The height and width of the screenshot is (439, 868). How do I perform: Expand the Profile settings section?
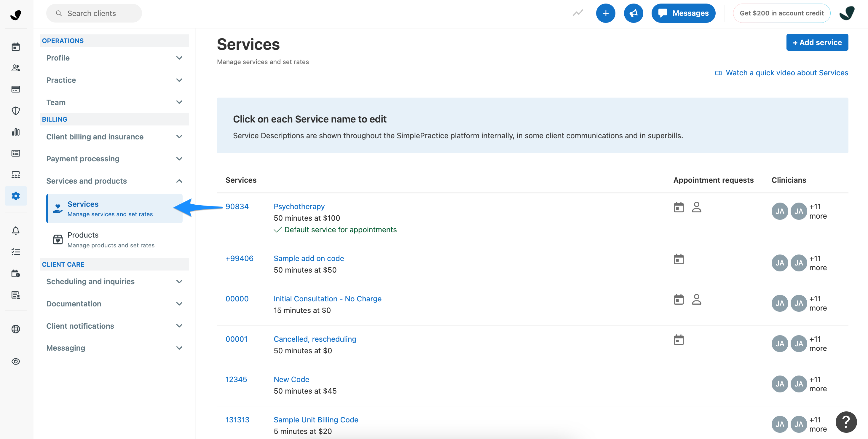coord(114,58)
